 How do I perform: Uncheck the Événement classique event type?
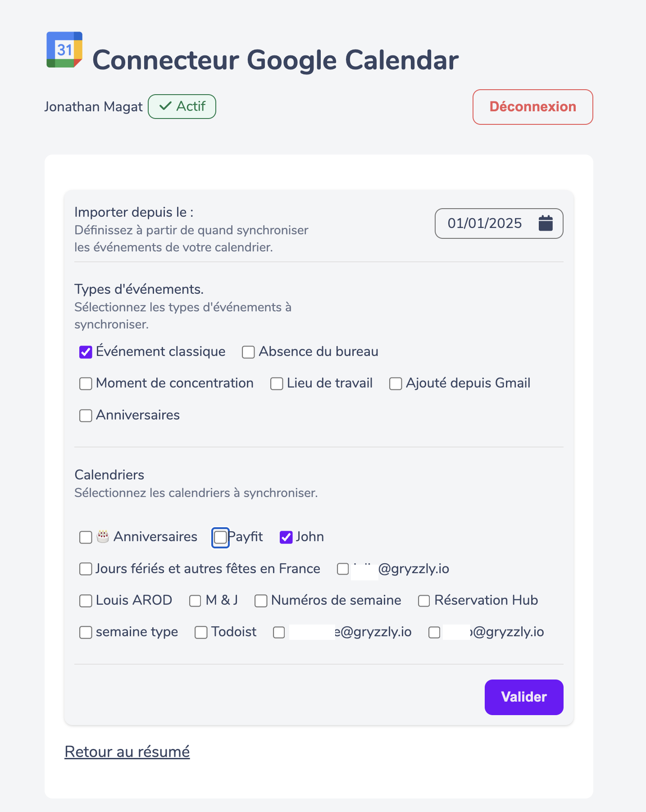point(86,352)
